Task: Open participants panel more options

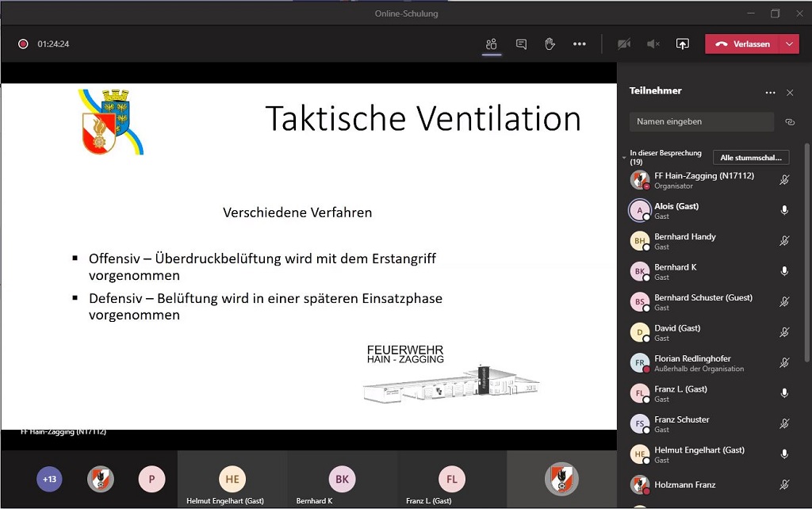Action: [x=770, y=93]
